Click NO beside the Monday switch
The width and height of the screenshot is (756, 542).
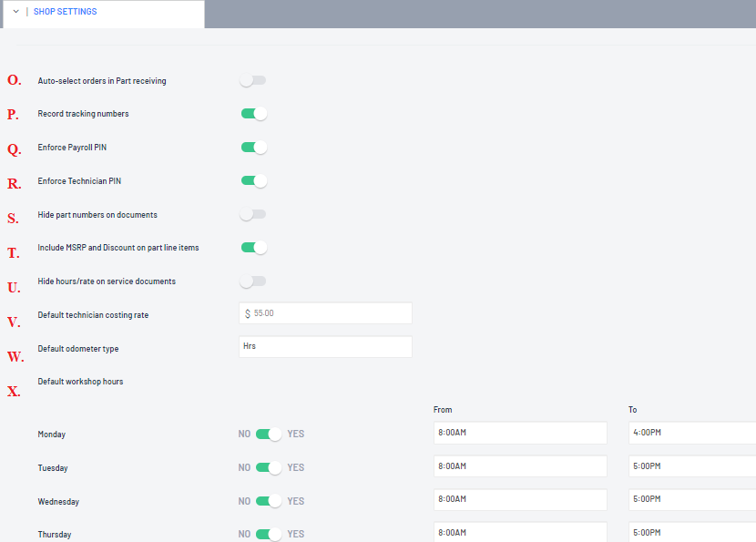(x=244, y=434)
